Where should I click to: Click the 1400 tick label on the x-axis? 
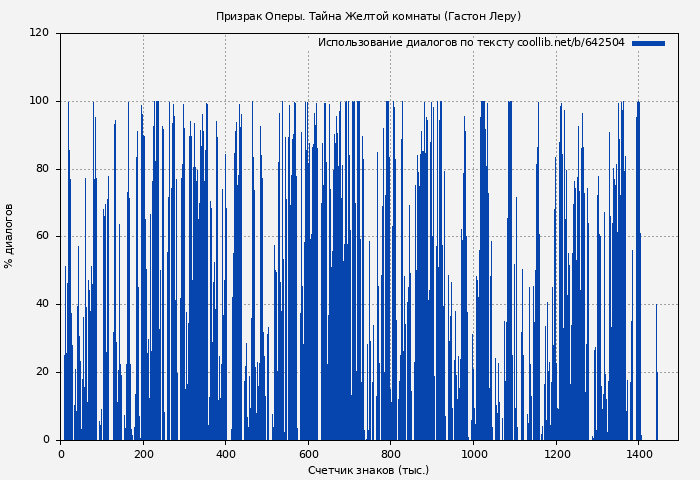coord(639,454)
